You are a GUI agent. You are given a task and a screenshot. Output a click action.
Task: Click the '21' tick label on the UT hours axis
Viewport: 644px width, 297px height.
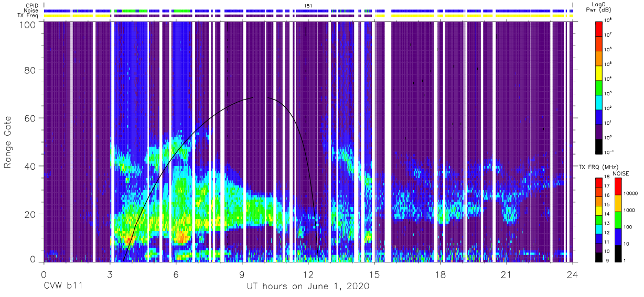click(507, 274)
